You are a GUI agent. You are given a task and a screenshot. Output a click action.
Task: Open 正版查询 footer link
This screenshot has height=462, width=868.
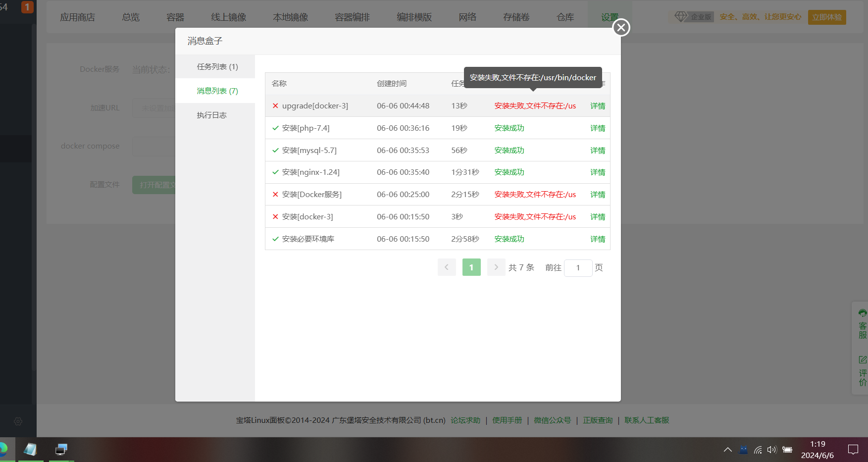pyautogui.click(x=598, y=420)
